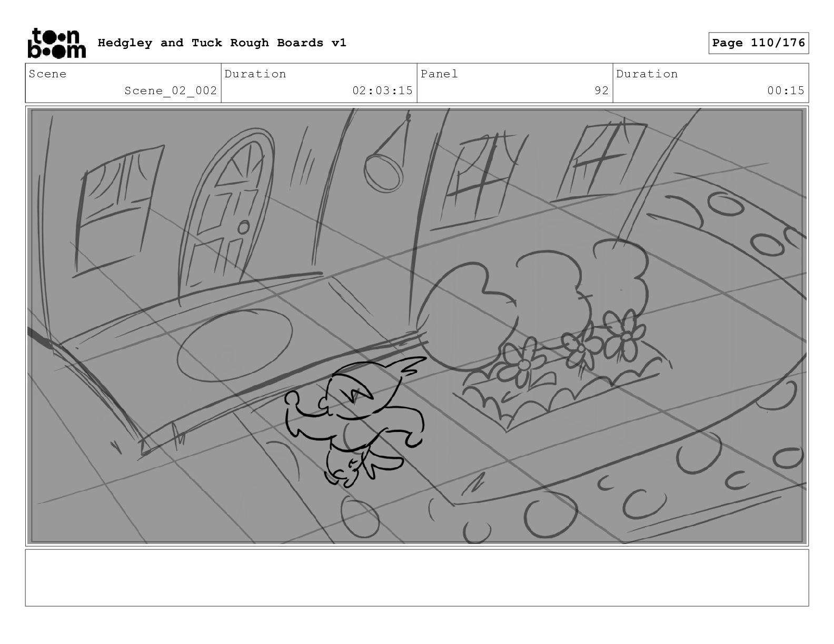Viewport: 834px width, 644px height.
Task: Click the empty notes box below panel
Action: click(x=417, y=578)
